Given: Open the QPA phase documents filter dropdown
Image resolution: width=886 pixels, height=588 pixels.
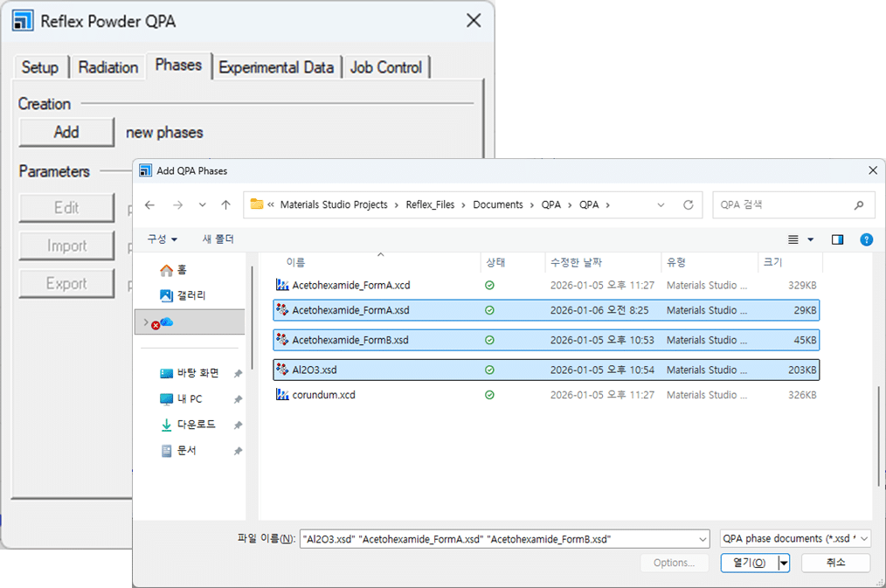Looking at the screenshot, I should click(795, 539).
